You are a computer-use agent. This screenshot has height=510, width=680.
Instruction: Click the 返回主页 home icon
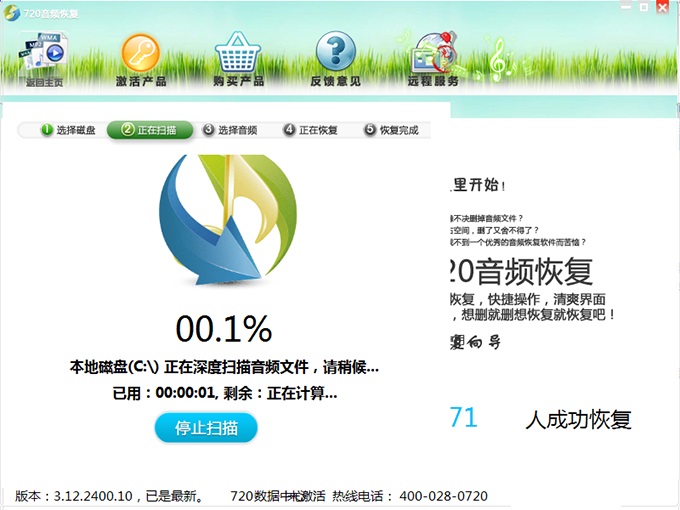point(44,57)
